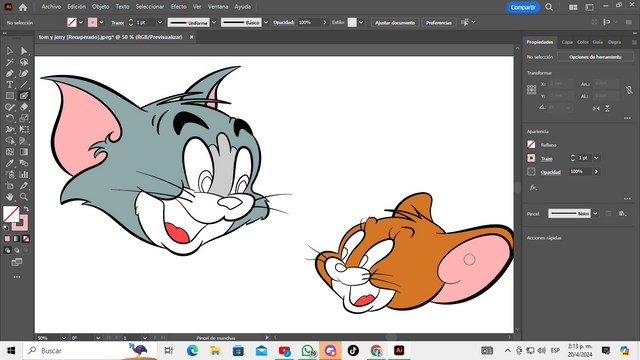Select the Blend tool
Screen dimensions: 640x360
24,163
